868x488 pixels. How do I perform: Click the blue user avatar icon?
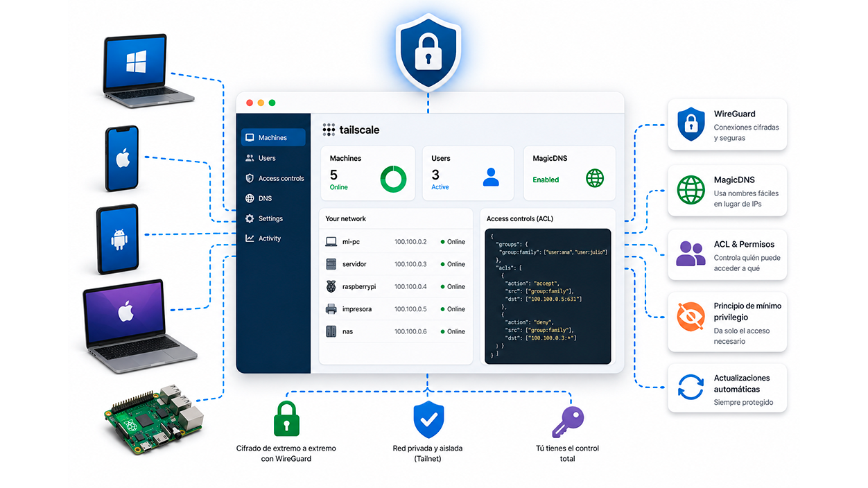click(x=491, y=178)
